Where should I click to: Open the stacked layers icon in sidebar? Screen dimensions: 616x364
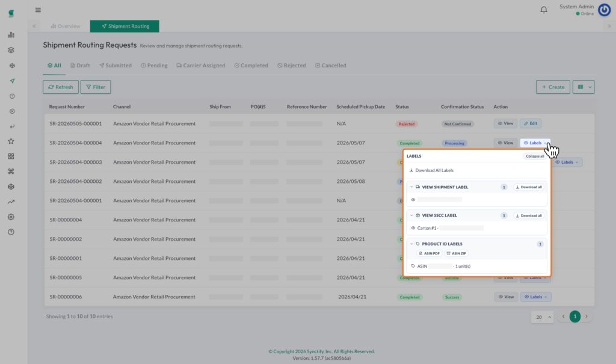[x=11, y=51]
